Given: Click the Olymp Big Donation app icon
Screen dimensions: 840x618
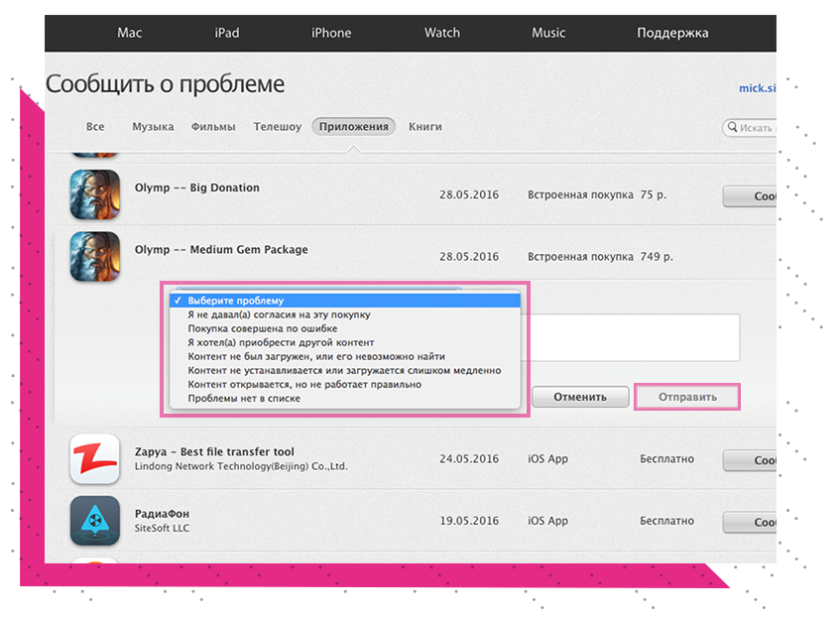Looking at the screenshot, I should [x=95, y=194].
